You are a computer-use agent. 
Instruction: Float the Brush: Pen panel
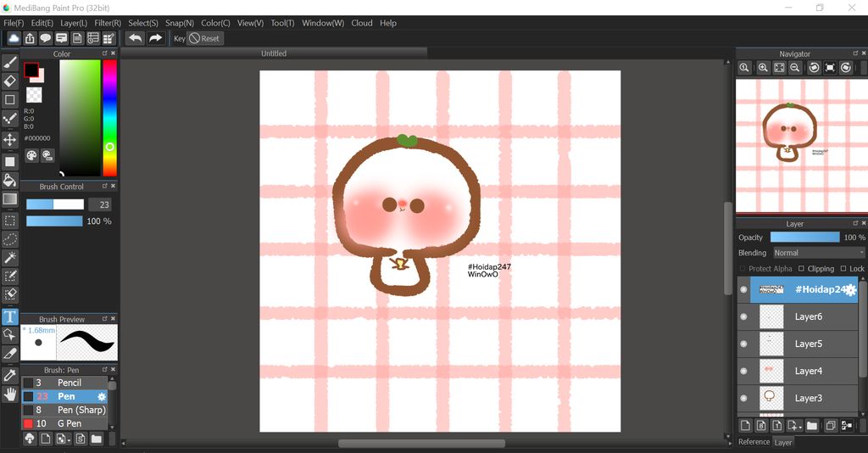pos(104,369)
